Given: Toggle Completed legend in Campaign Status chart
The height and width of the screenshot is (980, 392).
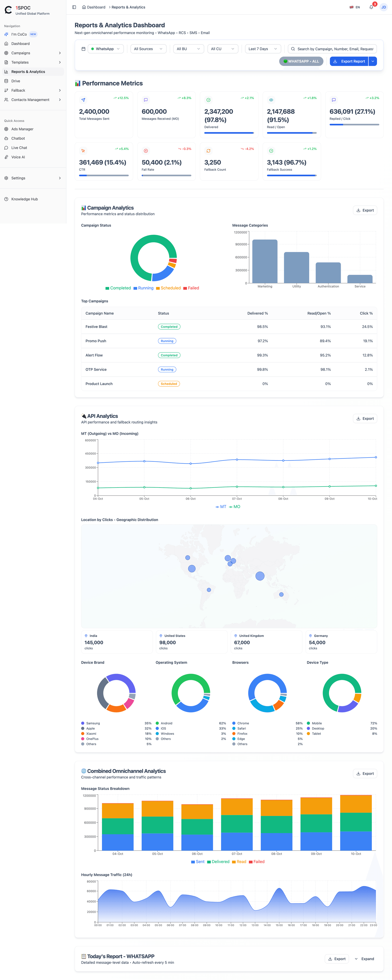Looking at the screenshot, I should [x=118, y=288].
